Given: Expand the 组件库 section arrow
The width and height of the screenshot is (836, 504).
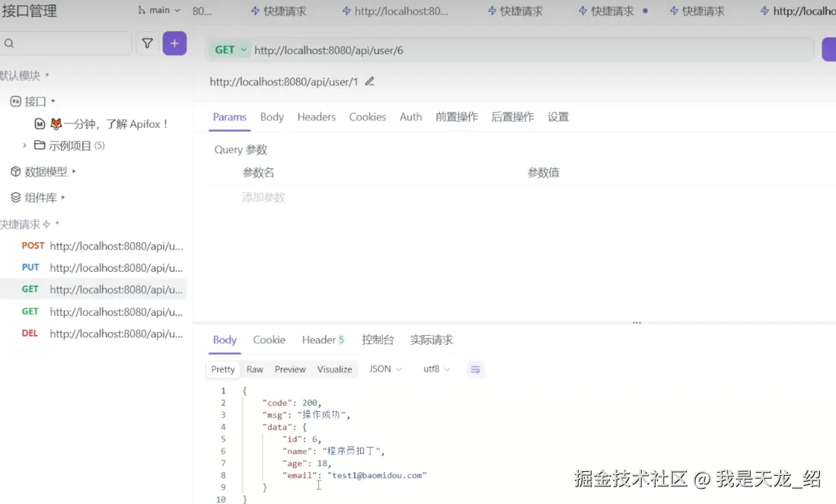Looking at the screenshot, I should point(63,197).
